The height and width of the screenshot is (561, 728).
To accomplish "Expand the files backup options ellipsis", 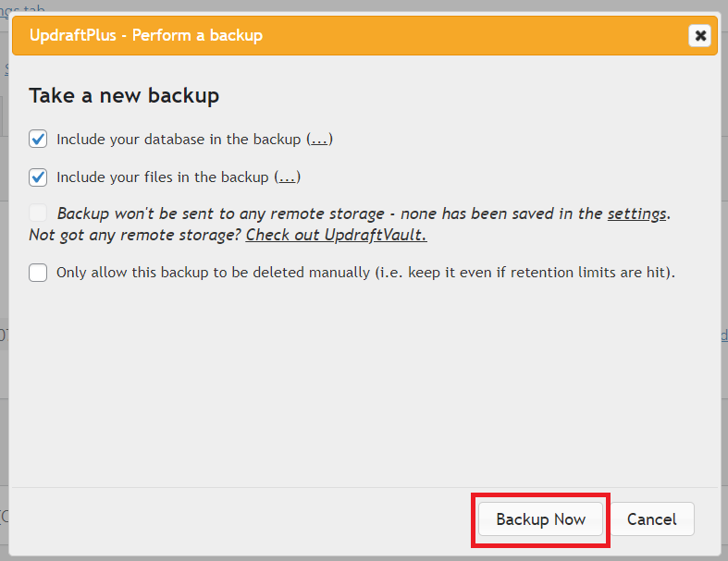I will pos(288,177).
